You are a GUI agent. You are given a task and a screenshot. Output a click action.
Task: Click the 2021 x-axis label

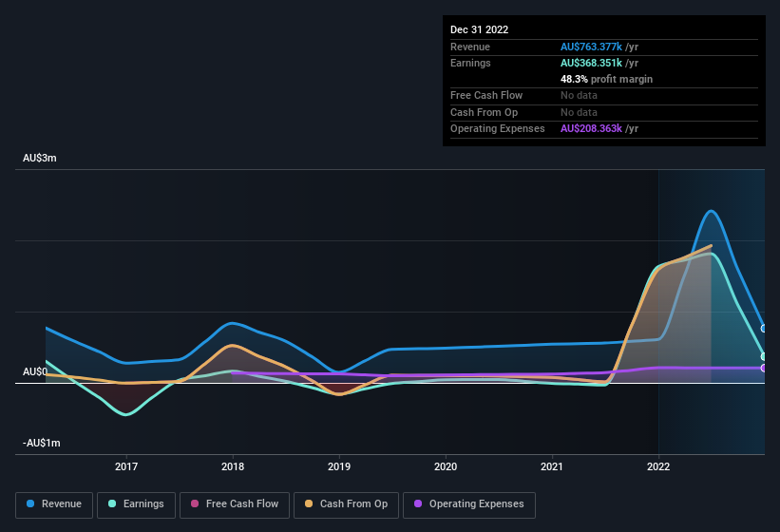552,466
